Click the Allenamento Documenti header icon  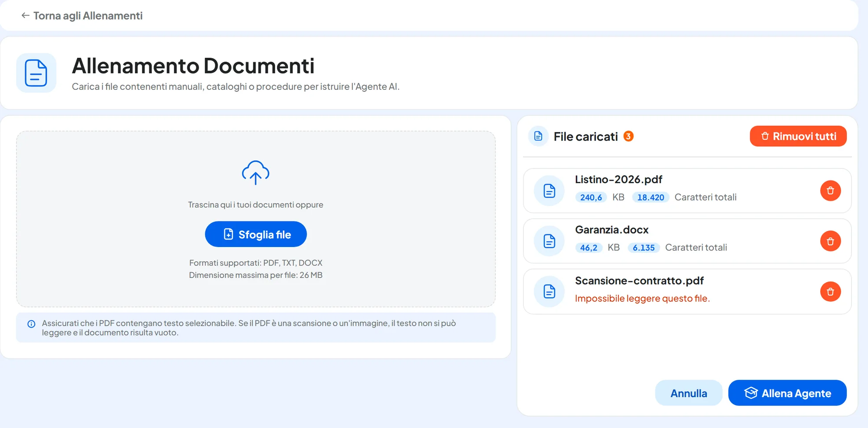(x=36, y=73)
